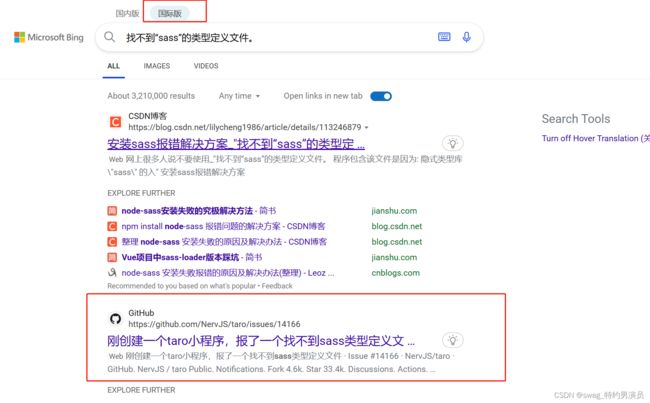Image resolution: width=650 pixels, height=403 pixels.
Task: Switch to the VIDEOS tab
Action: pyautogui.click(x=206, y=66)
